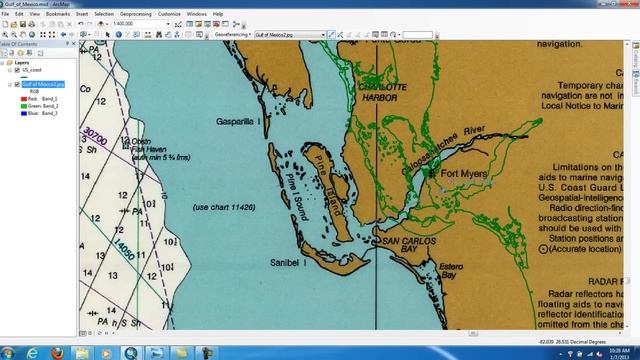
Task: Open the Catalog window icon
Action: tap(198, 24)
